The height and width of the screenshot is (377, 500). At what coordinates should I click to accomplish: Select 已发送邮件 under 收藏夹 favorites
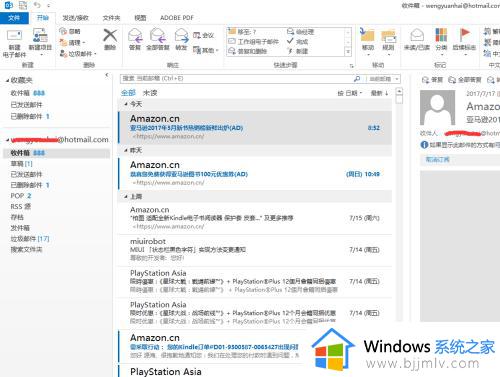point(27,105)
